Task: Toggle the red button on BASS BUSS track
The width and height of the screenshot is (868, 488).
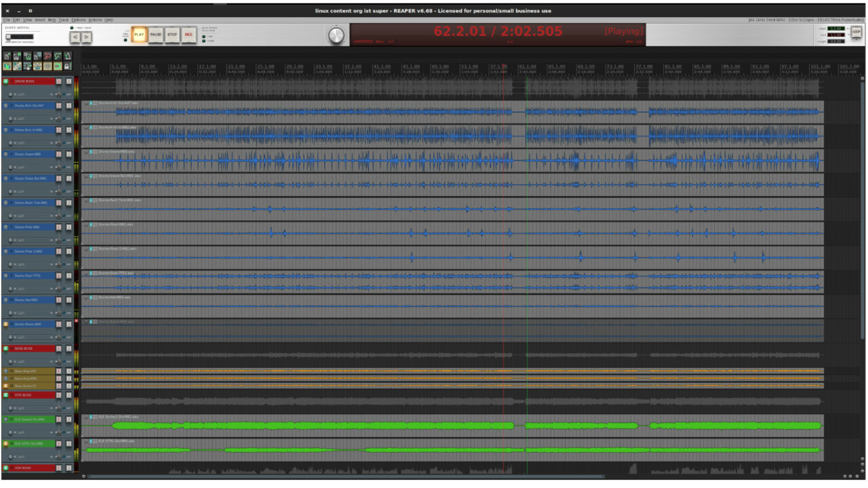Action: [59, 348]
